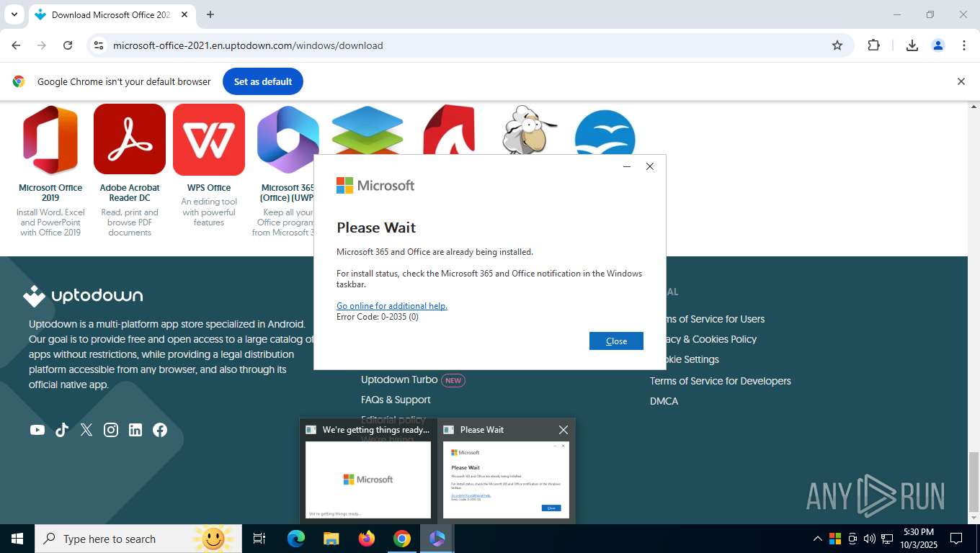This screenshot has width=980, height=553.
Task: Click the blue seagull app icon
Action: [605, 132]
